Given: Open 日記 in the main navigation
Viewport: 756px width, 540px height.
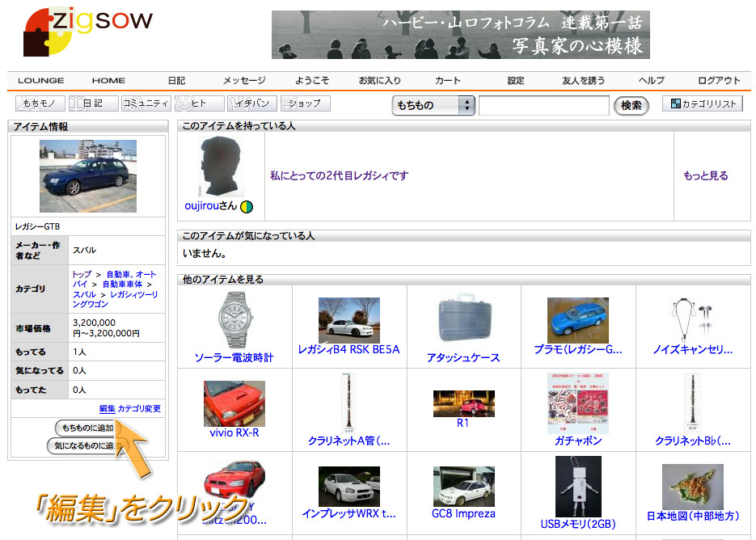Looking at the screenshot, I should (x=176, y=81).
